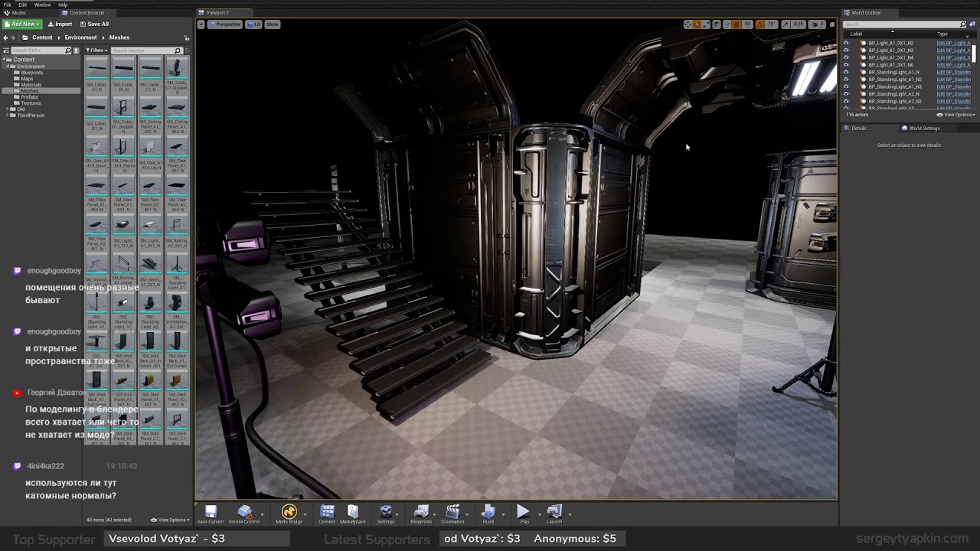Open the Show options in viewport
The image size is (980, 551).
point(273,24)
